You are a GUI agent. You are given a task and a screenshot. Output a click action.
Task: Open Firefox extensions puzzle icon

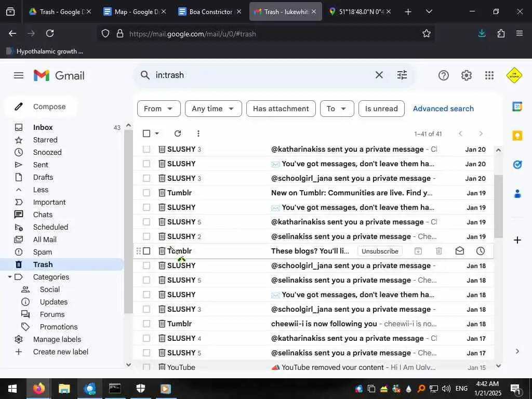point(501,33)
